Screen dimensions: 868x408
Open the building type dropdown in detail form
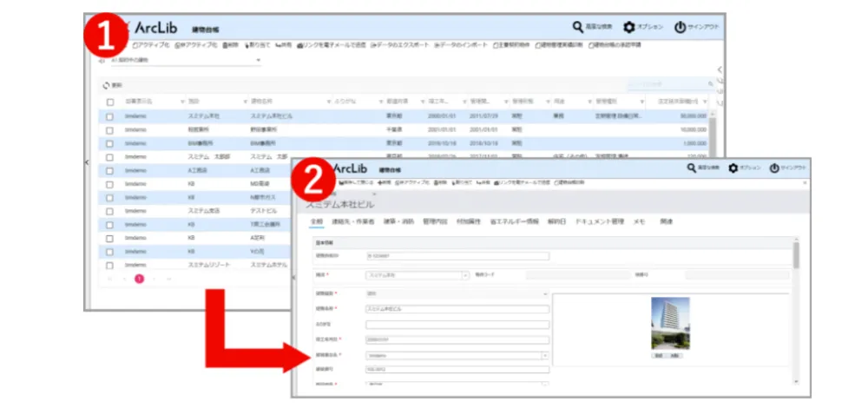pyautogui.click(x=545, y=294)
